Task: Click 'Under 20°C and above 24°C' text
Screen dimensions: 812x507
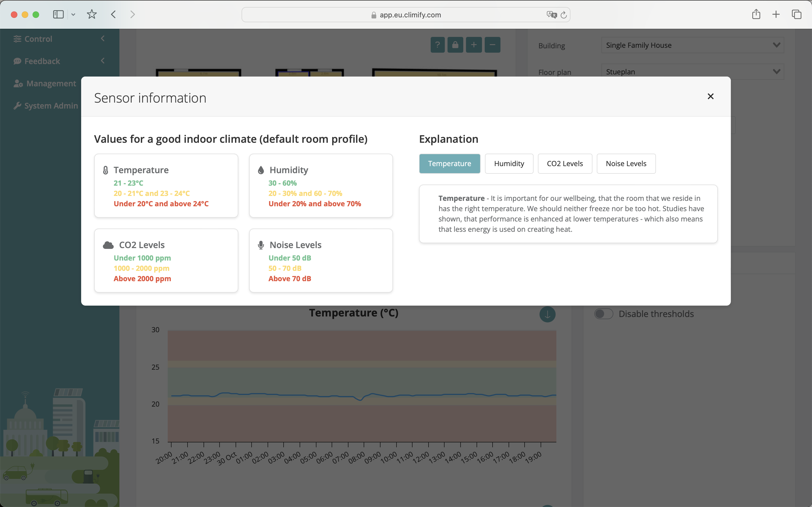Action: 161,204
